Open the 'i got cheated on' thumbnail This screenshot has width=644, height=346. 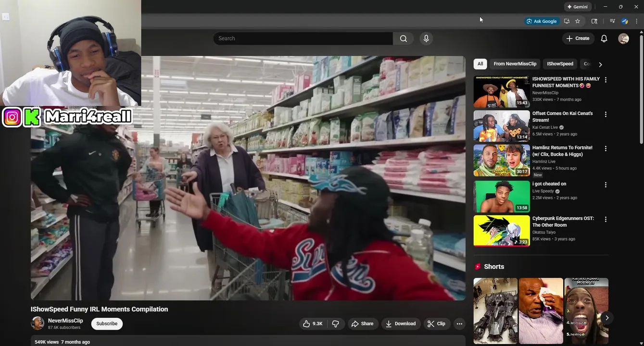click(x=502, y=197)
